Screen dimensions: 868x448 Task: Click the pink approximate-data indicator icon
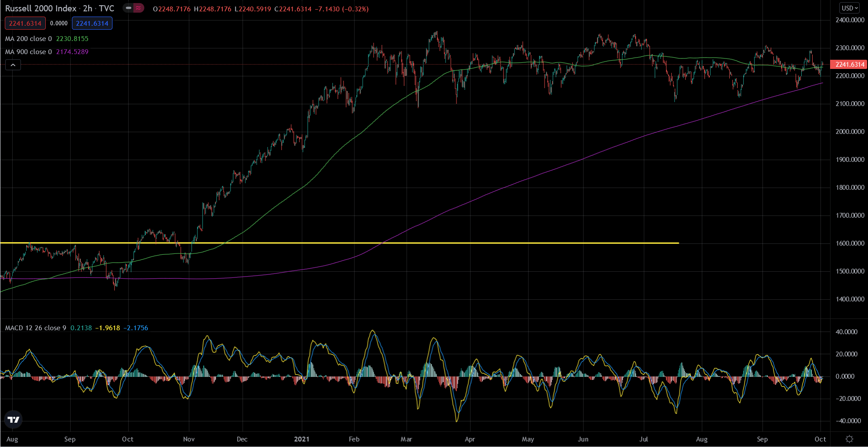point(139,8)
